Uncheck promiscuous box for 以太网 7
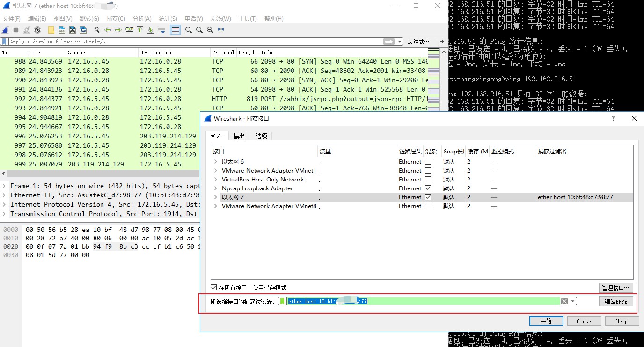Image resolution: width=644 pixels, height=347 pixels. coord(428,197)
